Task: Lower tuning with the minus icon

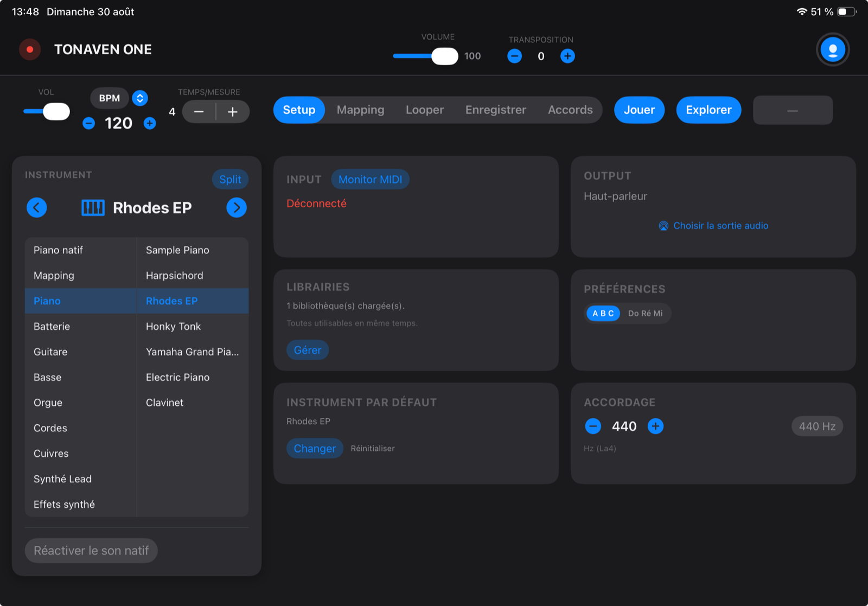Action: pyautogui.click(x=593, y=426)
